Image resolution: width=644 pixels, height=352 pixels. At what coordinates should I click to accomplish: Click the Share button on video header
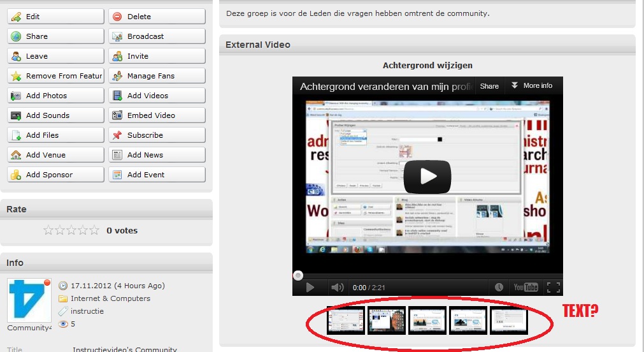tap(489, 86)
